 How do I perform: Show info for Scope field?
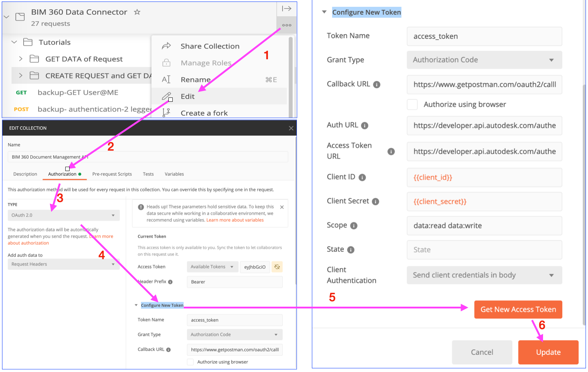click(x=354, y=226)
